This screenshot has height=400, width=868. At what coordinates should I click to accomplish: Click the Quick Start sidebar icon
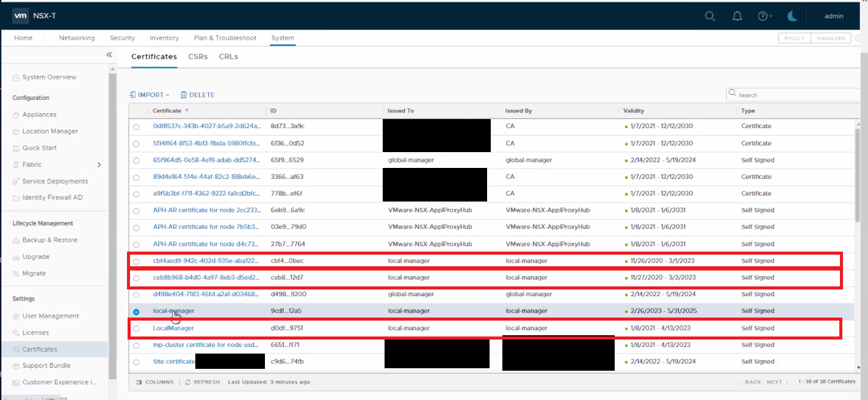(x=16, y=148)
